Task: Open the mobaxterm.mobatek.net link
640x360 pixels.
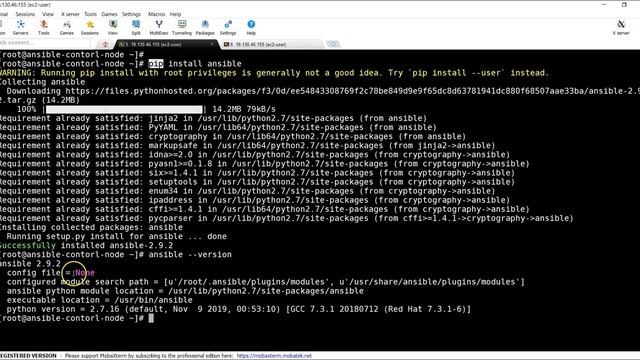Action: 274,356
